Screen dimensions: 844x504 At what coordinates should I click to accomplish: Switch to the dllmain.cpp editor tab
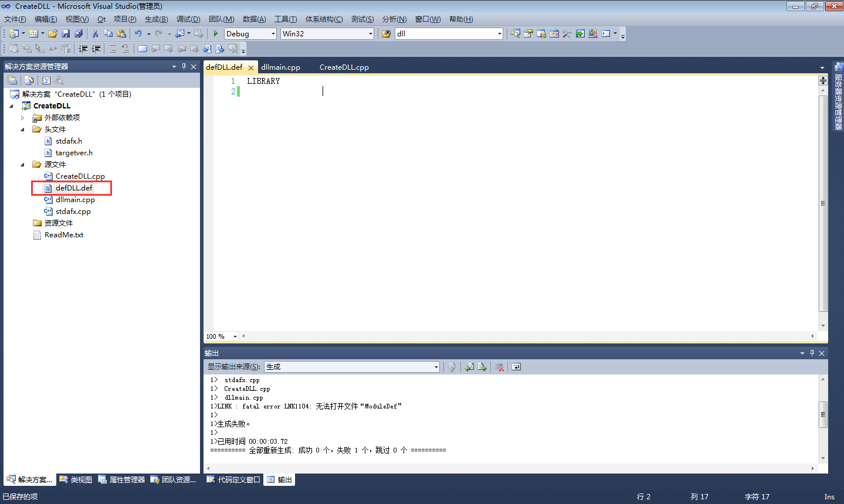[x=280, y=67]
